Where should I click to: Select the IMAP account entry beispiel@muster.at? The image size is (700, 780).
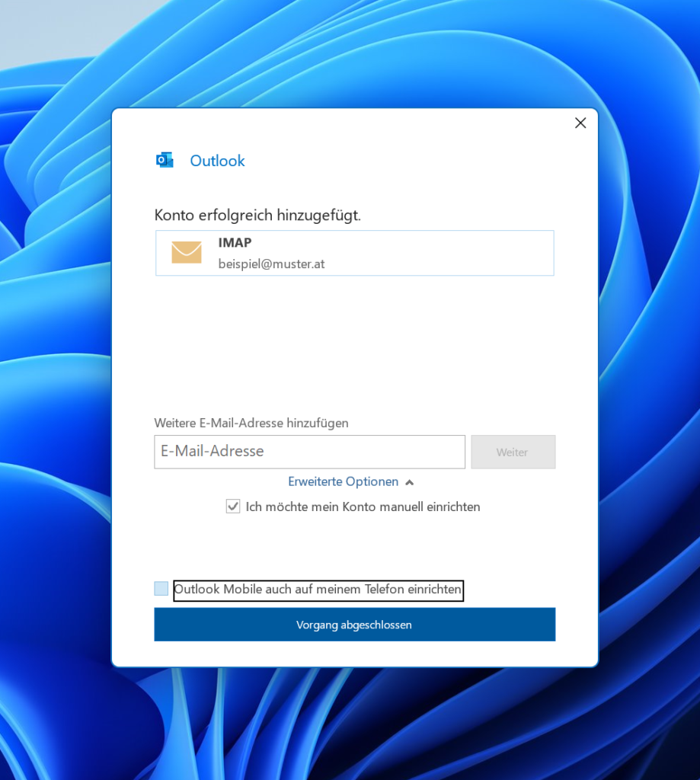point(354,252)
